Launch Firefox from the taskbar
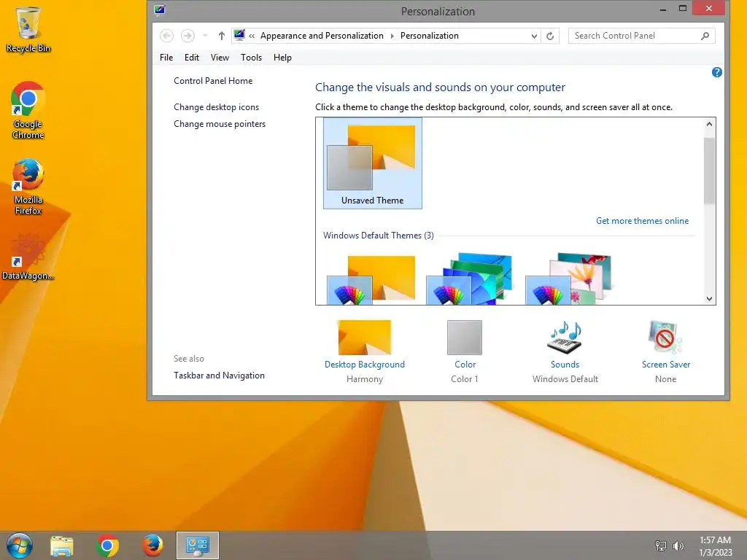 (x=152, y=545)
